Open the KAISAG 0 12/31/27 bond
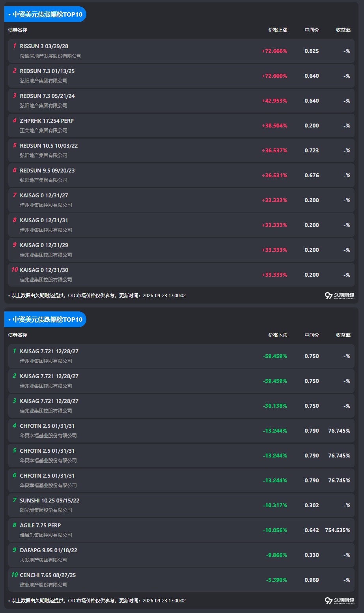 [x=44, y=195]
